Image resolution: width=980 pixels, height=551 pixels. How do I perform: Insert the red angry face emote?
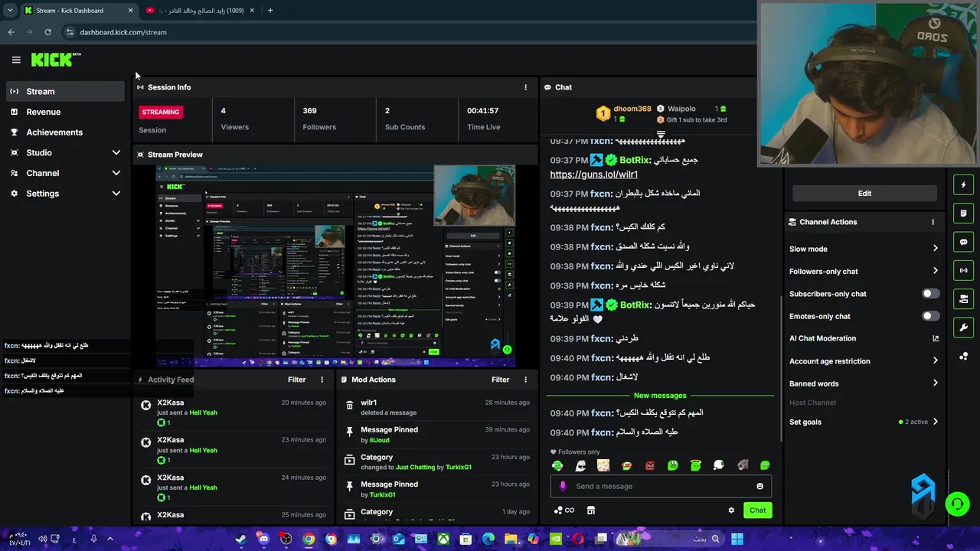[650, 465]
